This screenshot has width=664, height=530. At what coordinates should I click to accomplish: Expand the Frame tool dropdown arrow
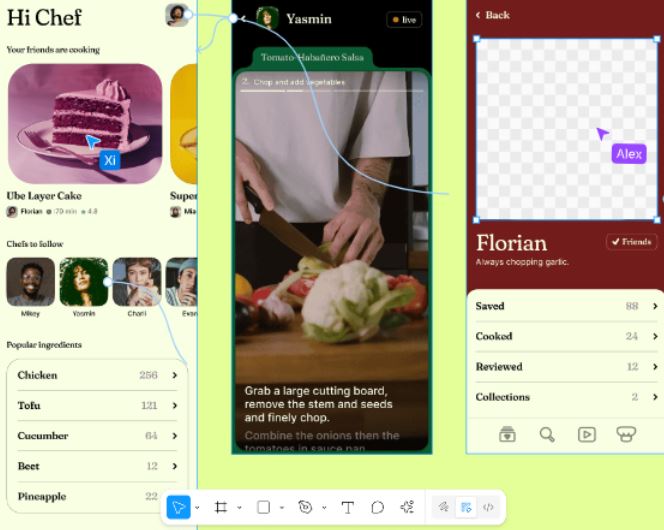point(239,507)
